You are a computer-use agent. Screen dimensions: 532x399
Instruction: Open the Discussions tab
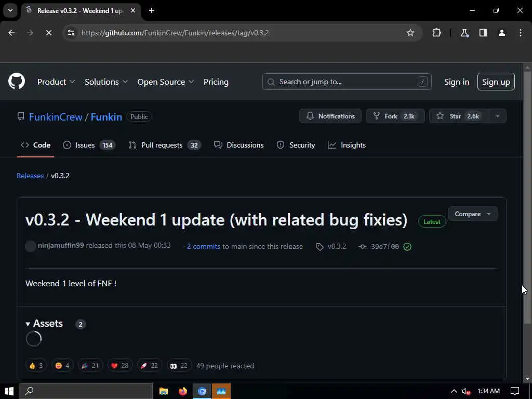[x=239, y=145]
